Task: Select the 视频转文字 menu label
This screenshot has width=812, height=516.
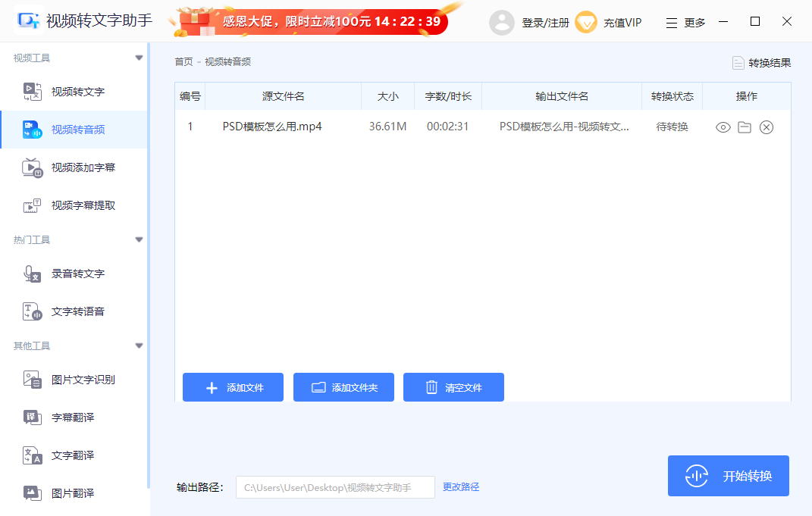Action: [78, 92]
